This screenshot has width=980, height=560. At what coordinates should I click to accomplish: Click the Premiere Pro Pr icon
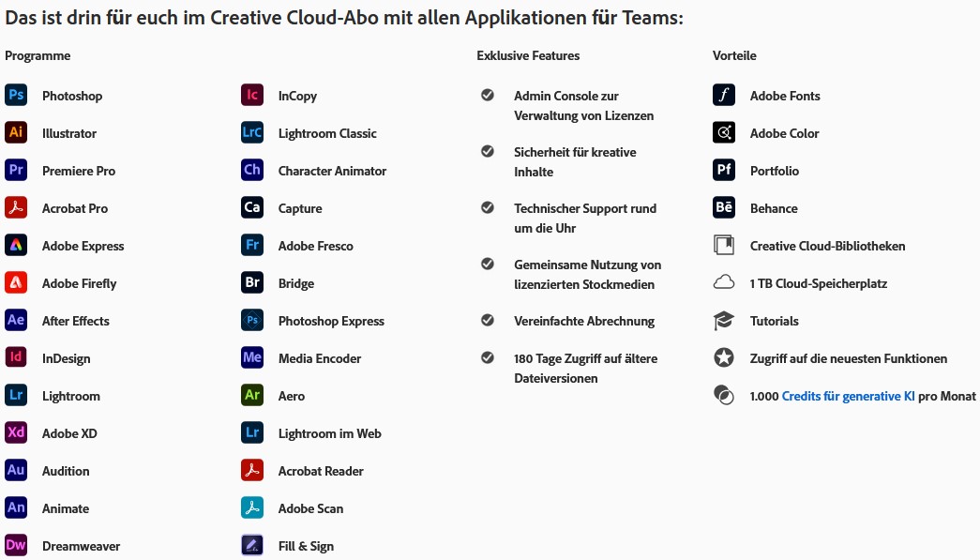16,170
